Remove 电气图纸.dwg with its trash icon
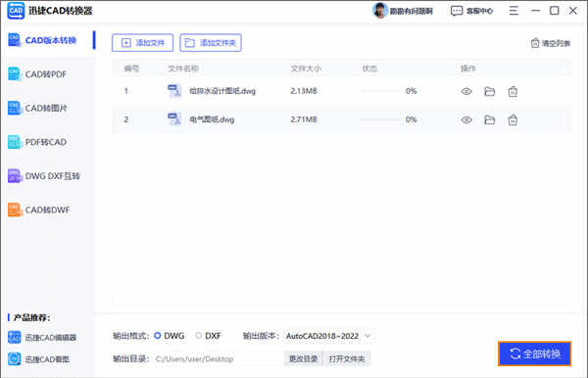 pyautogui.click(x=513, y=119)
